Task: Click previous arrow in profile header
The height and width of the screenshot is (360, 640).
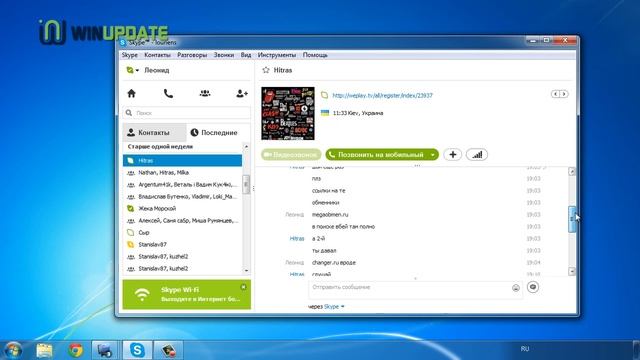Action: click(556, 94)
